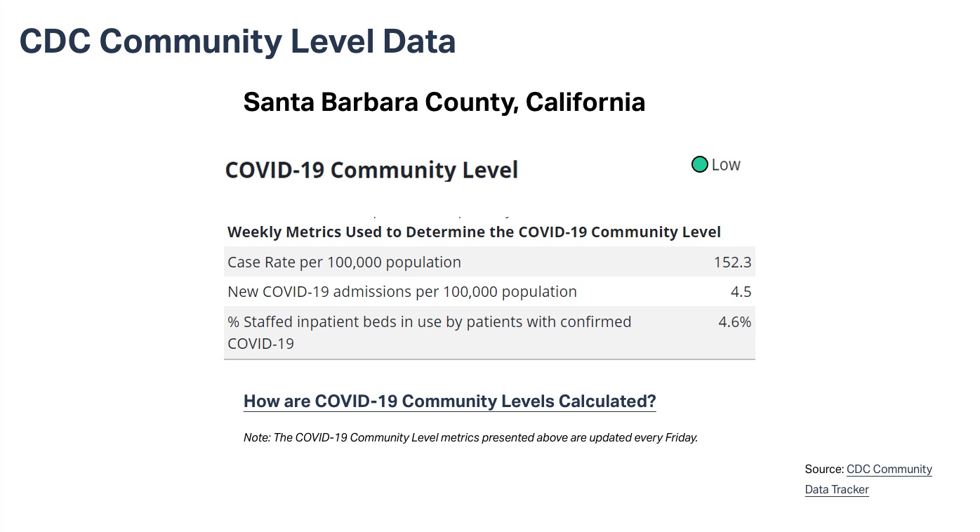Select the 4.5 admissions value
Screen dimensions: 980x532
(x=741, y=291)
